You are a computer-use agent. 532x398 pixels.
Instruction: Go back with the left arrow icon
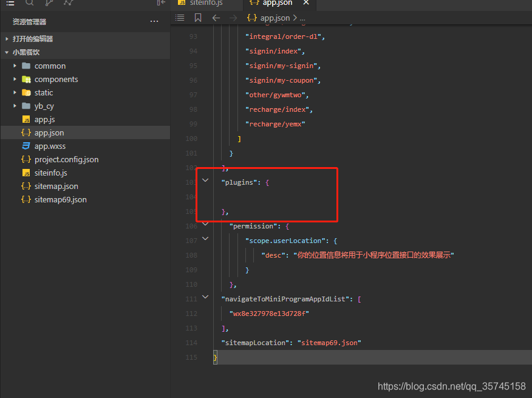(216, 18)
